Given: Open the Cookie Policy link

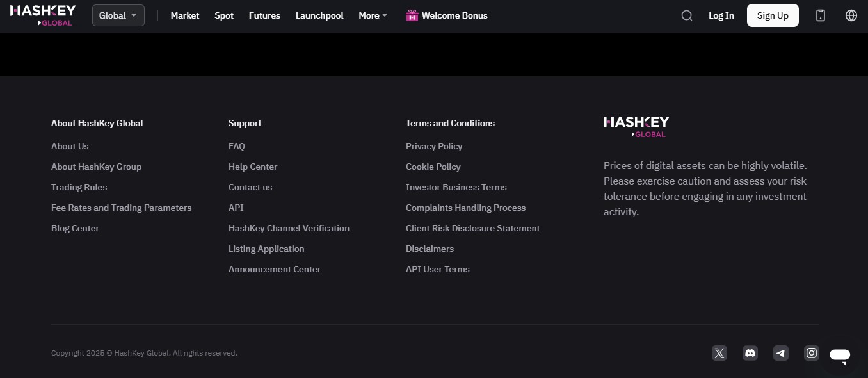Looking at the screenshot, I should [433, 167].
